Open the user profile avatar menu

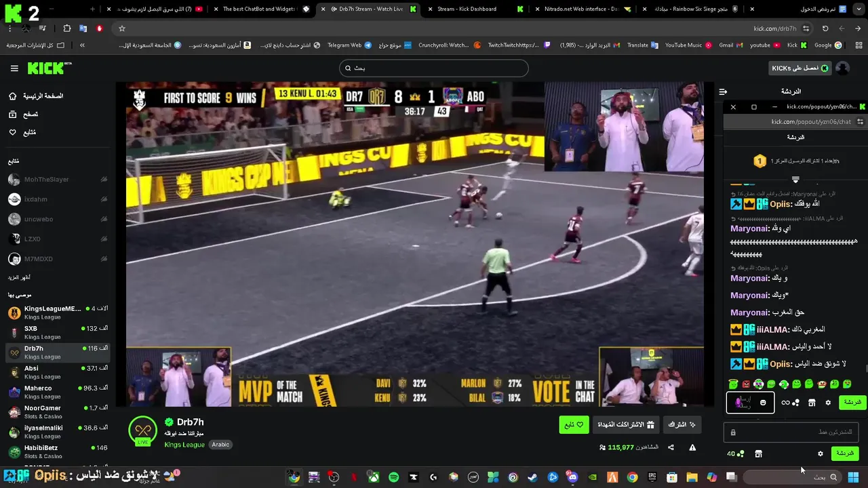click(x=842, y=68)
